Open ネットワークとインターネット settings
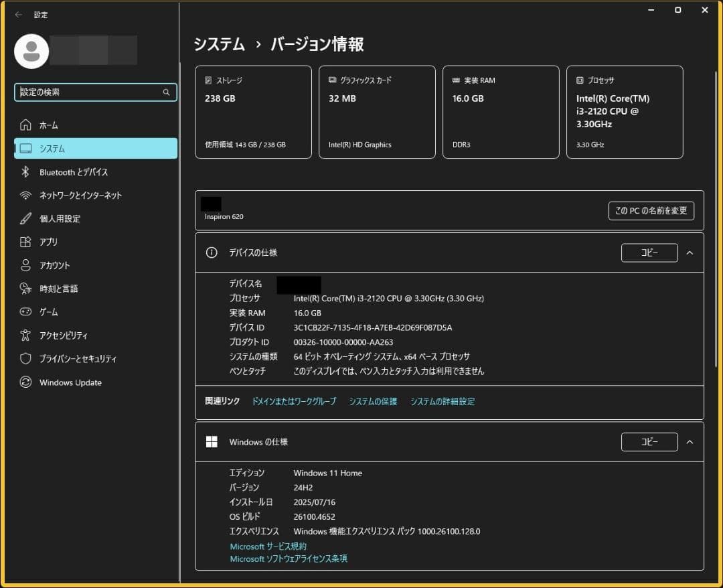This screenshot has height=588, width=723. [96, 196]
